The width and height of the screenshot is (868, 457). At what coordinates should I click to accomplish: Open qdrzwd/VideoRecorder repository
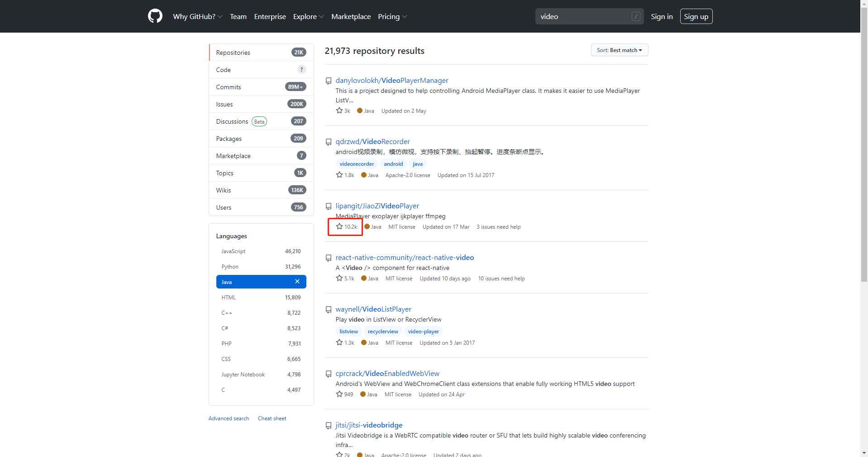[x=372, y=142]
